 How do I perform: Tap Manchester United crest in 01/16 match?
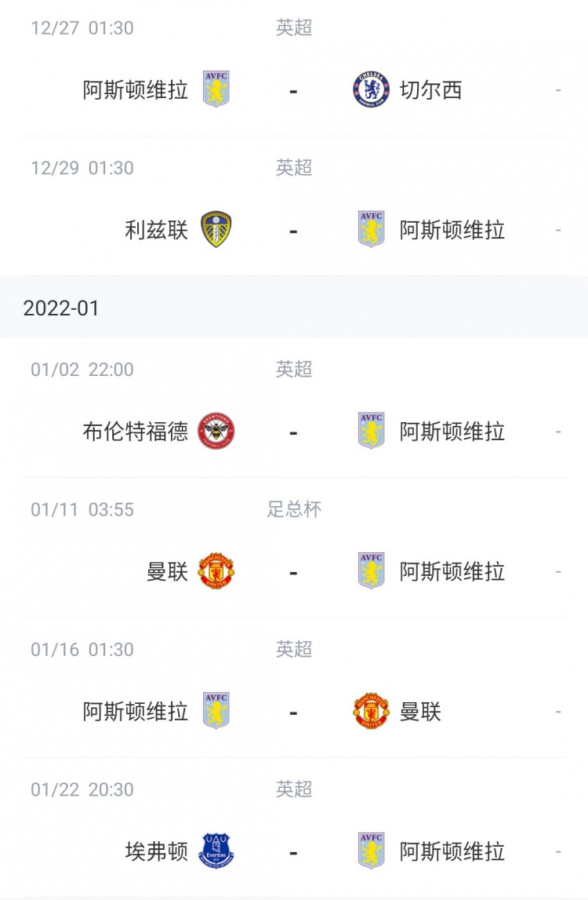[371, 711]
